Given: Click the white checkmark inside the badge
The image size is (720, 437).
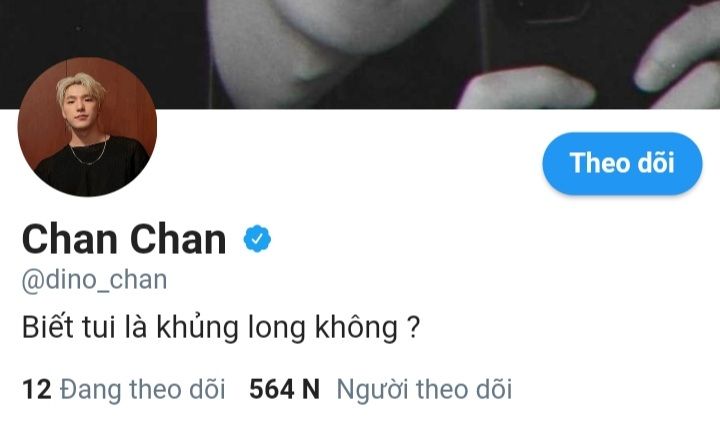Looking at the screenshot, I should (x=257, y=239).
